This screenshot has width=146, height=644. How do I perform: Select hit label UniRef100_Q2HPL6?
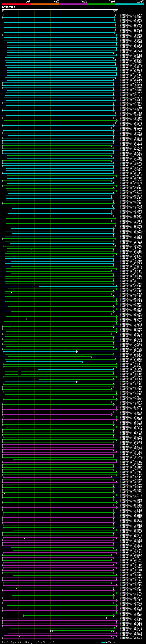(131, 294)
